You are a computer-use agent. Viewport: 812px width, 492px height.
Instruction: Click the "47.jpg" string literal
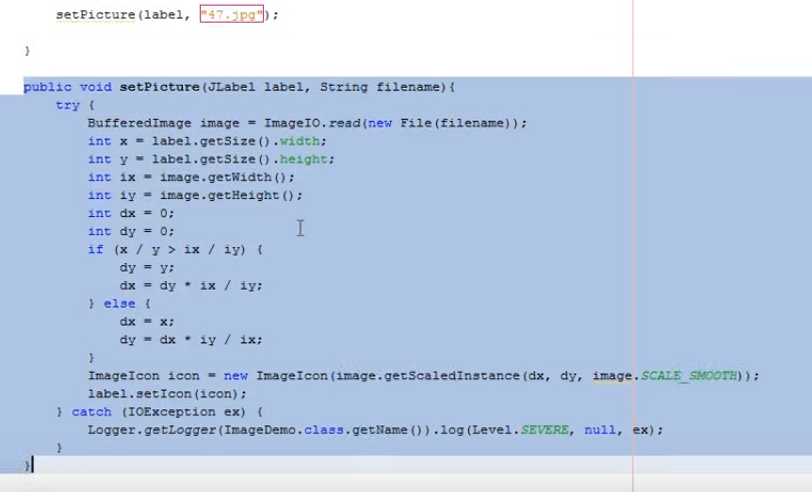pyautogui.click(x=231, y=14)
